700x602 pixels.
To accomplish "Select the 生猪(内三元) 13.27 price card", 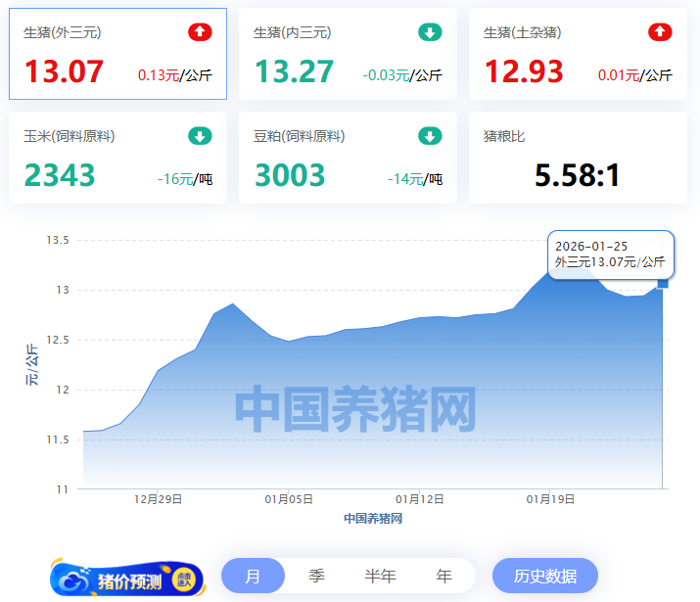I will coord(348,55).
